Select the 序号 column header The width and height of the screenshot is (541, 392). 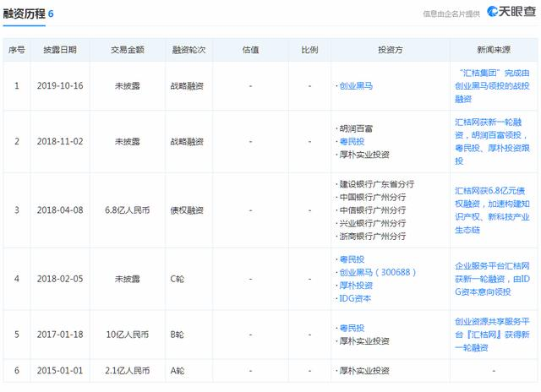point(17,50)
